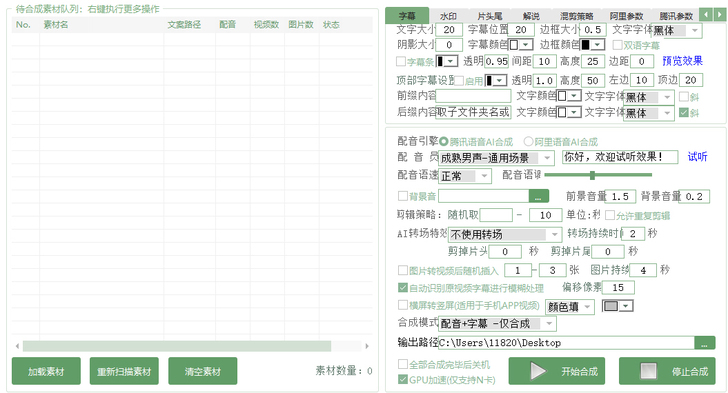This screenshot has width=728, height=393.
Task: Open prefix 文字字体 dropdown
Action: (x=649, y=97)
